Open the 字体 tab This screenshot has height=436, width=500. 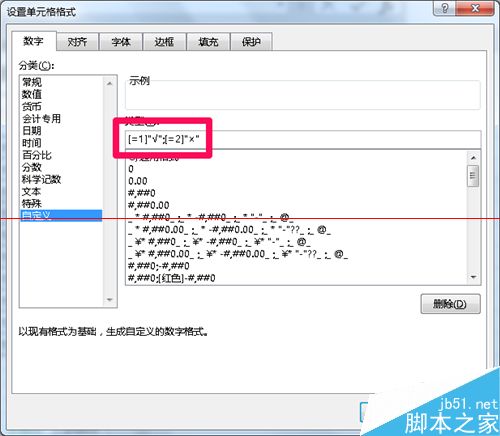(x=121, y=42)
